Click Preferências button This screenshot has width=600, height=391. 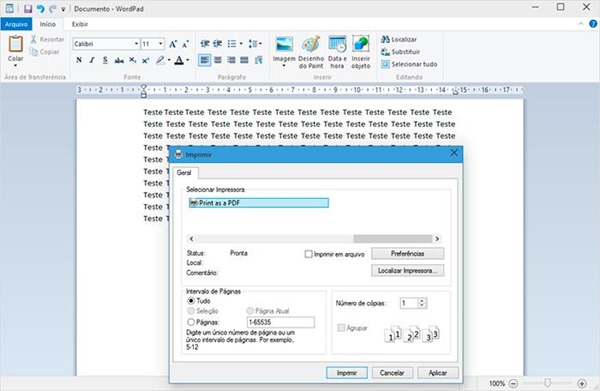408,254
